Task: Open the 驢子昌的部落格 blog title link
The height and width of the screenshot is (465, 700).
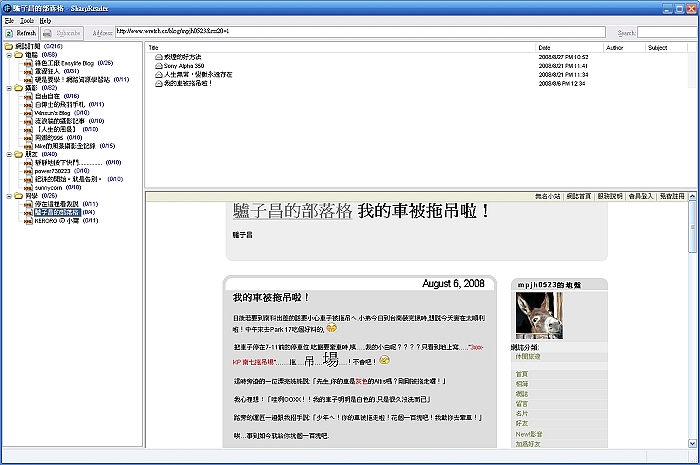Action: (292, 211)
